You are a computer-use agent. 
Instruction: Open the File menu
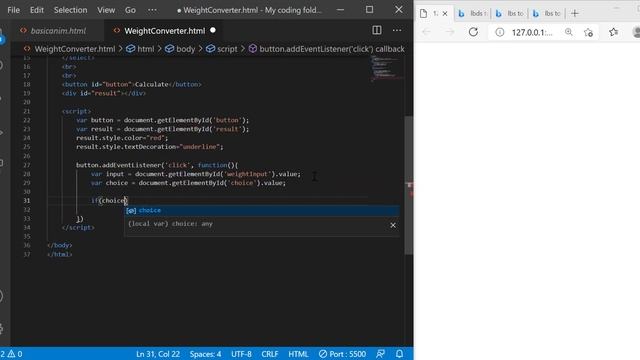click(x=13, y=10)
